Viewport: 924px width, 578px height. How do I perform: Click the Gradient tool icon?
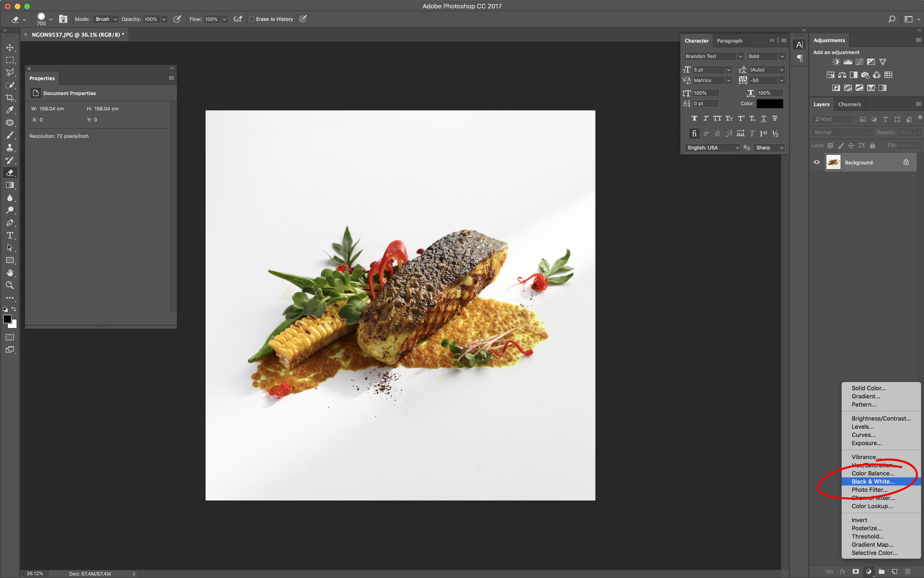click(x=10, y=185)
